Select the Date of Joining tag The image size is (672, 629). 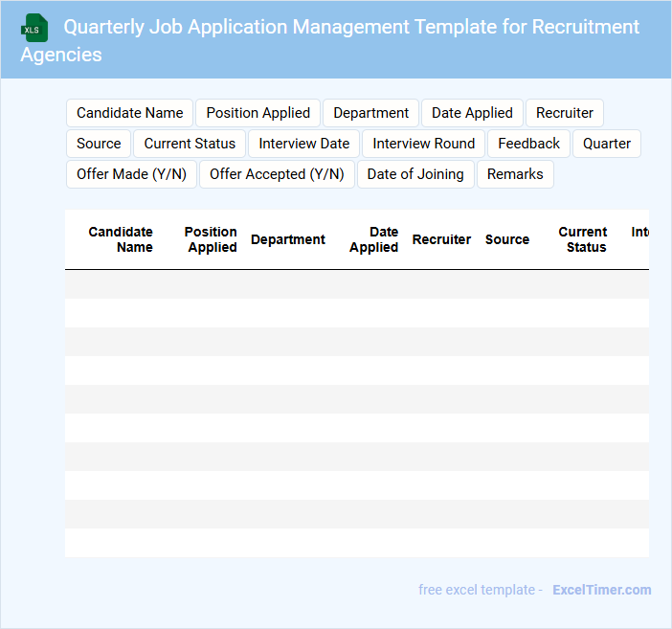point(415,174)
